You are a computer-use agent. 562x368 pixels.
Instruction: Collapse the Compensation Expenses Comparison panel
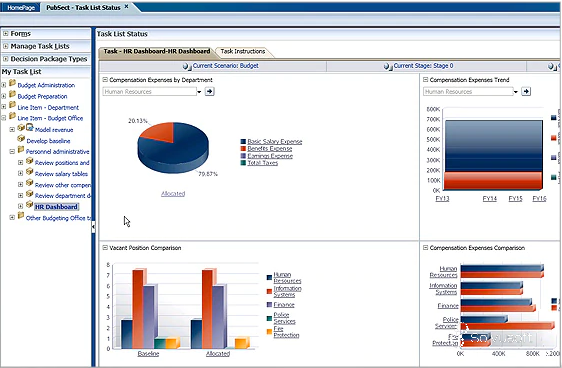click(x=425, y=248)
